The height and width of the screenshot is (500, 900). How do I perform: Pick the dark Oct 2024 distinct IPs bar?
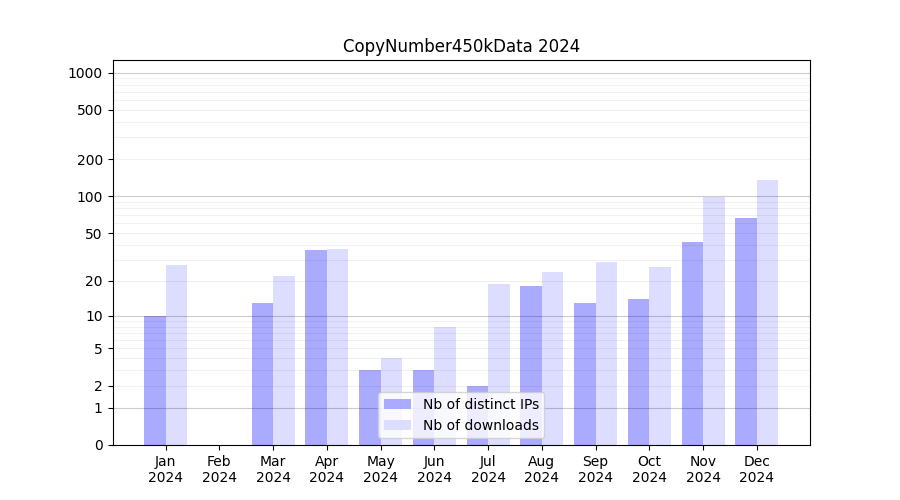638,372
